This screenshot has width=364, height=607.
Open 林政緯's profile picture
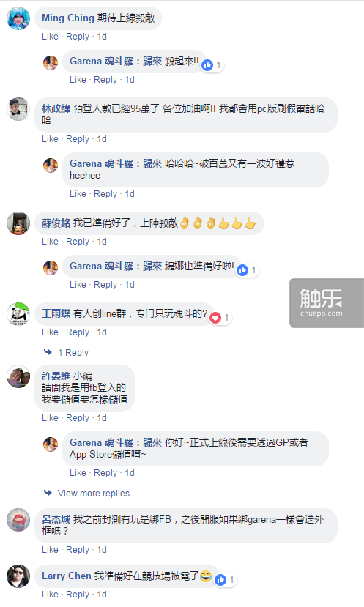pyautogui.click(x=18, y=109)
